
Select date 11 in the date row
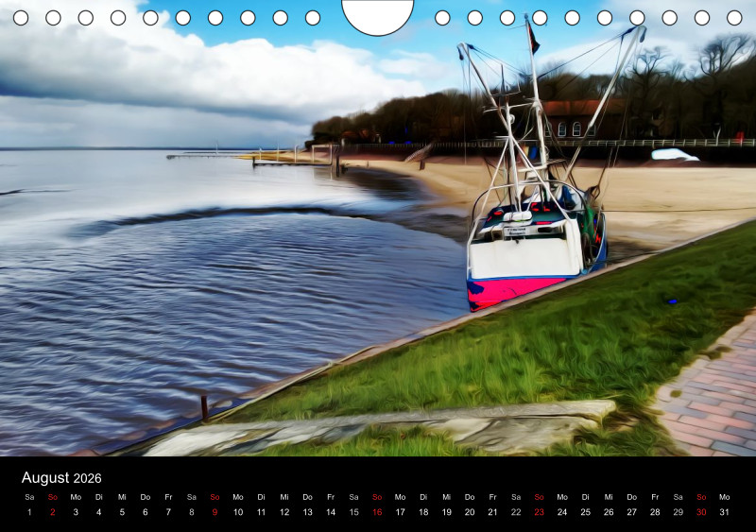[x=262, y=512]
